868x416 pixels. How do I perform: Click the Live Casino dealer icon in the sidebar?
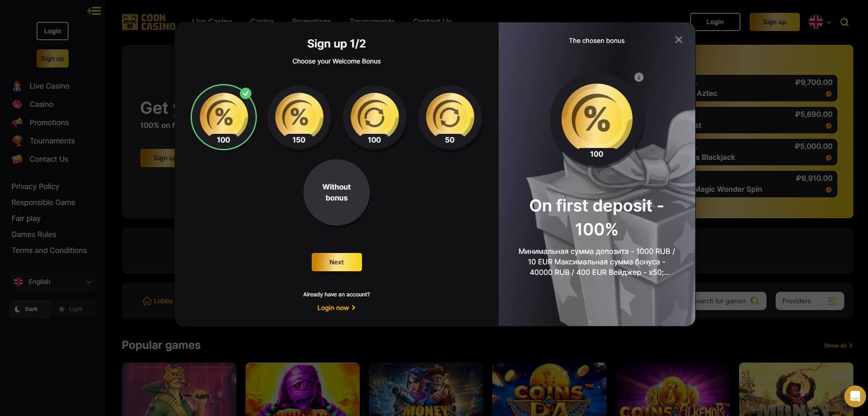(x=17, y=86)
